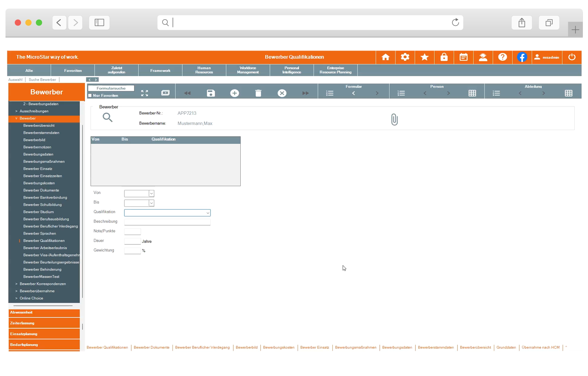The height and width of the screenshot is (376, 588).
Task: Expand the Online Choice tree node
Action: point(16,298)
